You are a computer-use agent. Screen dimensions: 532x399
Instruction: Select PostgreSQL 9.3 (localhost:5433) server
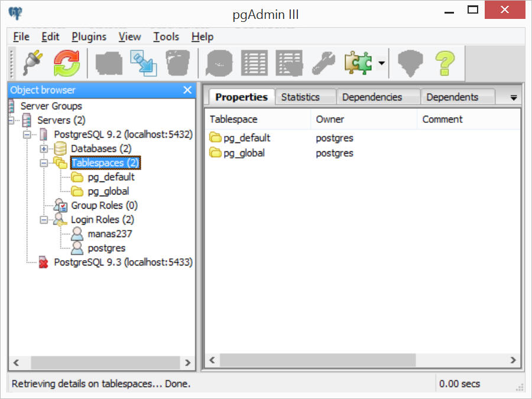pos(124,262)
